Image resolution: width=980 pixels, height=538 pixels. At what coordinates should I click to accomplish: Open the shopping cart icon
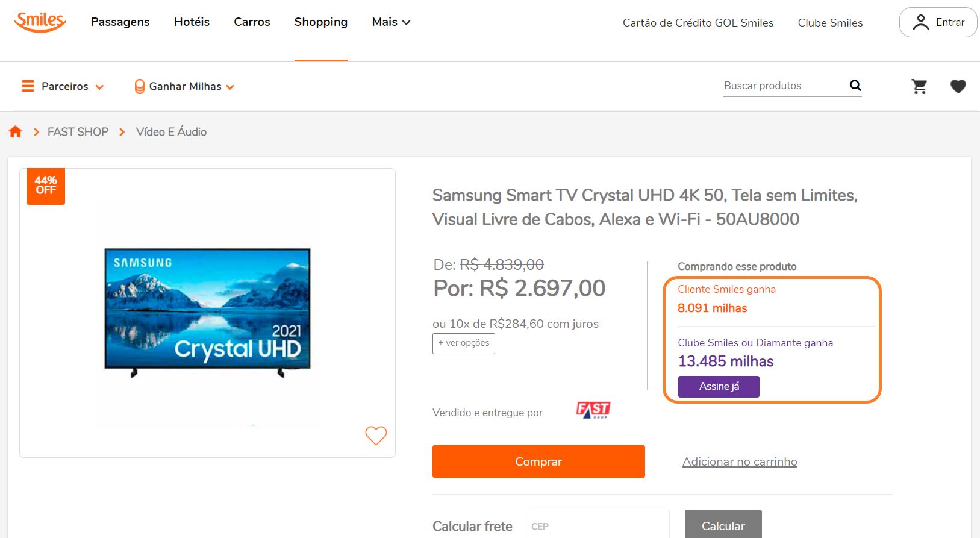coord(919,86)
